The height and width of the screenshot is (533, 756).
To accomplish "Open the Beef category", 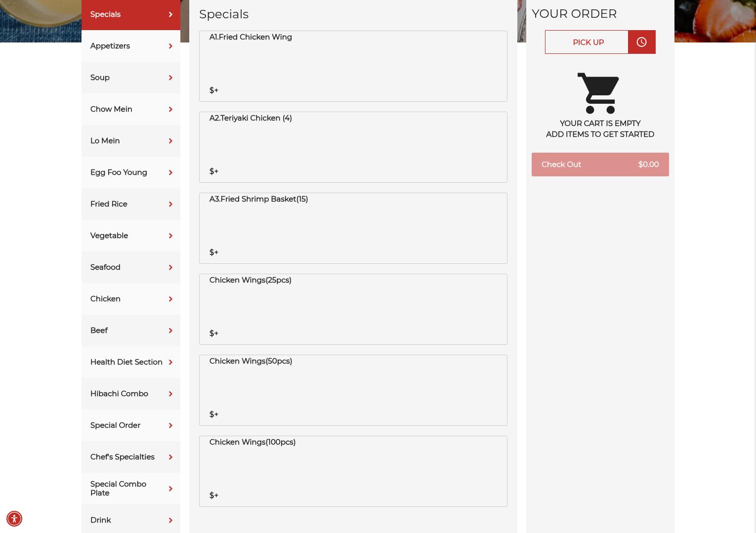I will coord(131,330).
